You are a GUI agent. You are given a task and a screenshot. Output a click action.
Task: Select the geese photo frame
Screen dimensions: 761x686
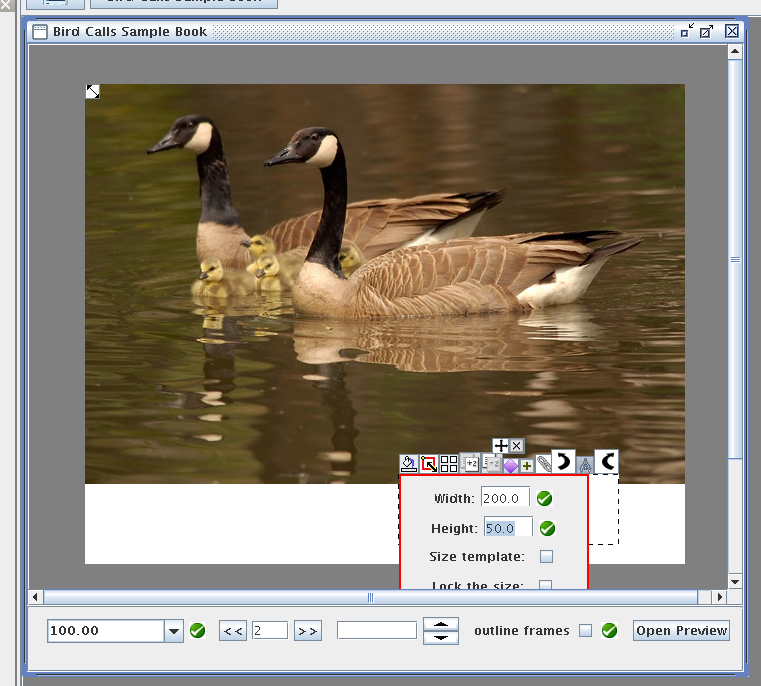tap(385, 284)
